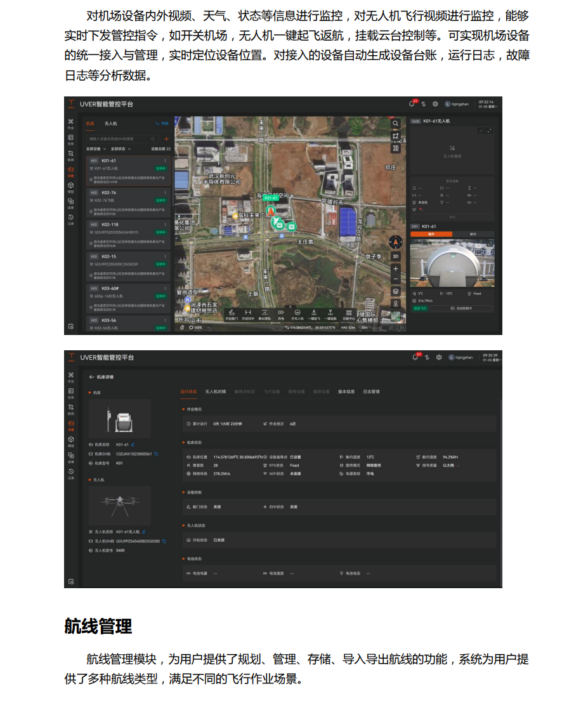Open the 日志管理 tab in dock details
The image size is (588, 710).
tap(371, 391)
